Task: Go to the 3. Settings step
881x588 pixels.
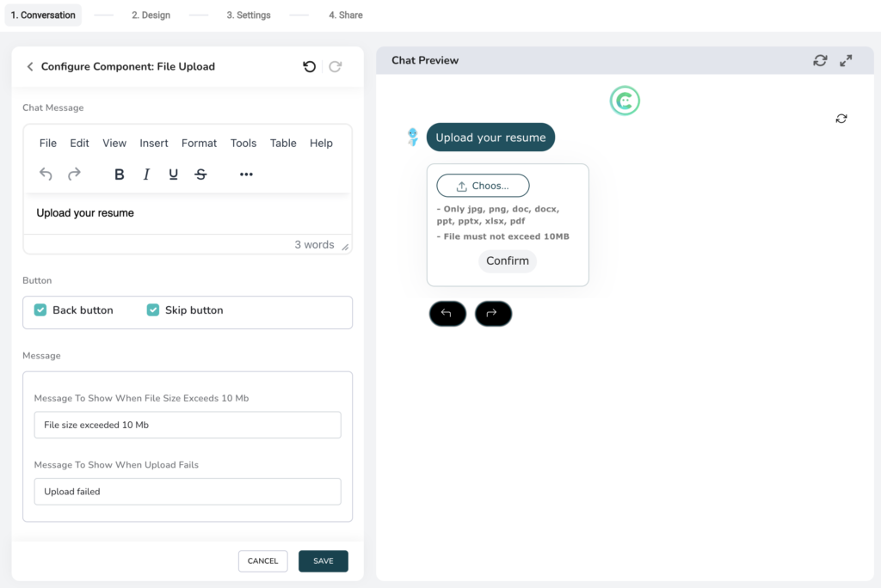Action: (248, 15)
